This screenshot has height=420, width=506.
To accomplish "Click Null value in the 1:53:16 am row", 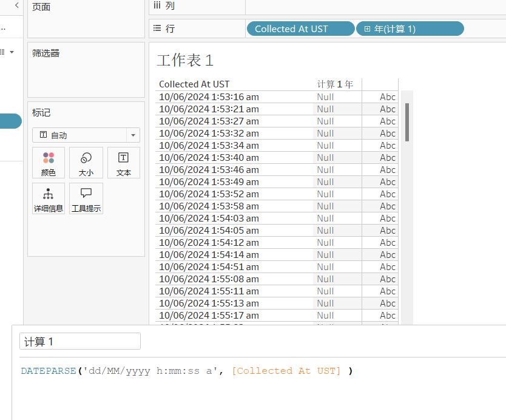I will (325, 97).
